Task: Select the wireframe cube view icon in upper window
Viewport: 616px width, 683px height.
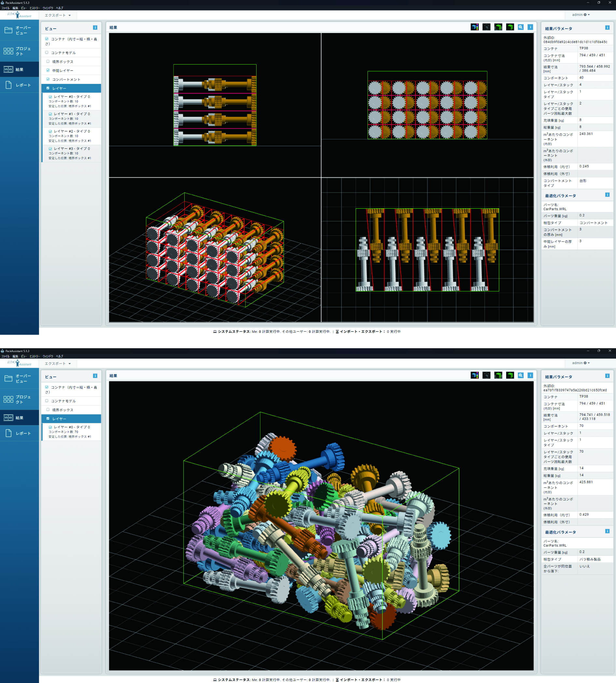Action: click(486, 27)
